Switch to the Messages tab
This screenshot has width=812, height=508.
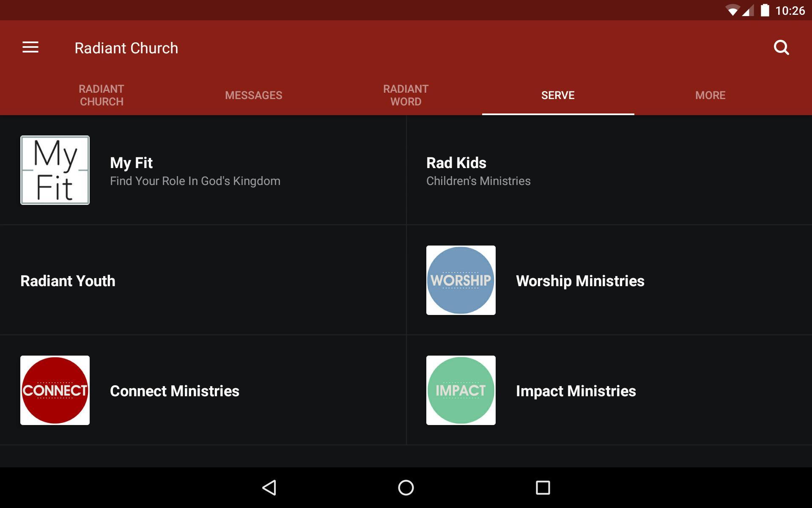254,95
